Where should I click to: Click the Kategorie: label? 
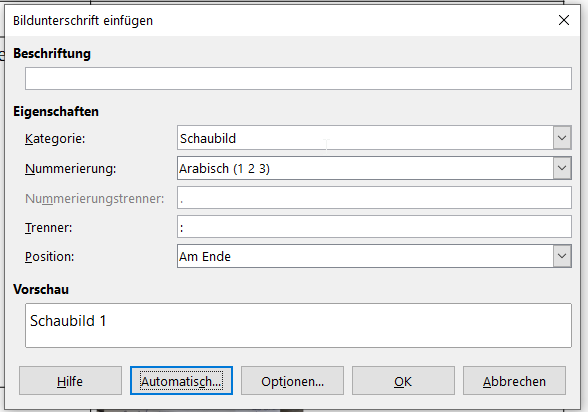pos(55,139)
